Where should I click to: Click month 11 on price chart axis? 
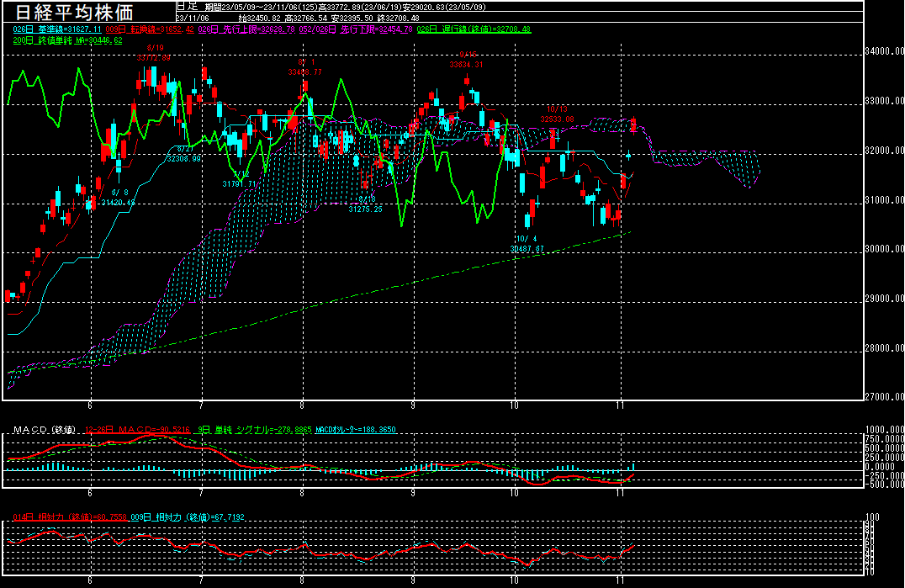[621, 405]
